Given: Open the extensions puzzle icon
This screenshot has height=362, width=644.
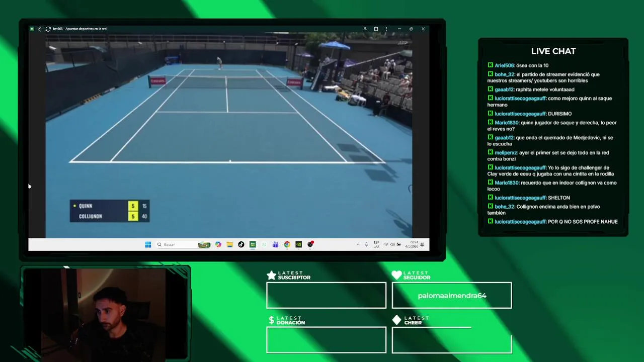Looking at the screenshot, I should pos(376,29).
